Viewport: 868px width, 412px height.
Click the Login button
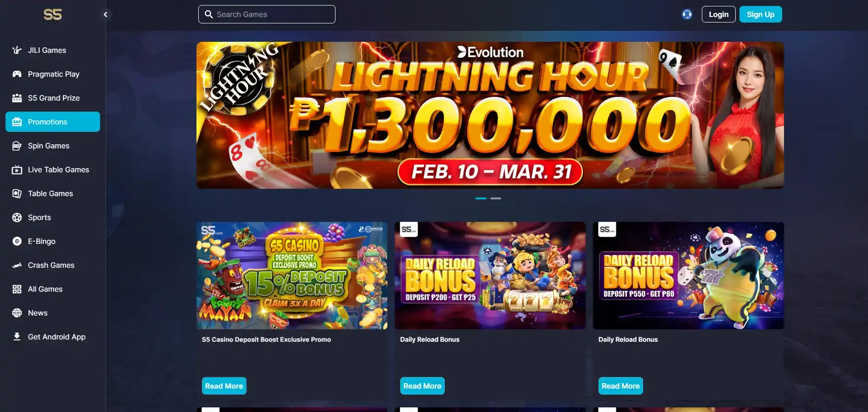point(719,14)
